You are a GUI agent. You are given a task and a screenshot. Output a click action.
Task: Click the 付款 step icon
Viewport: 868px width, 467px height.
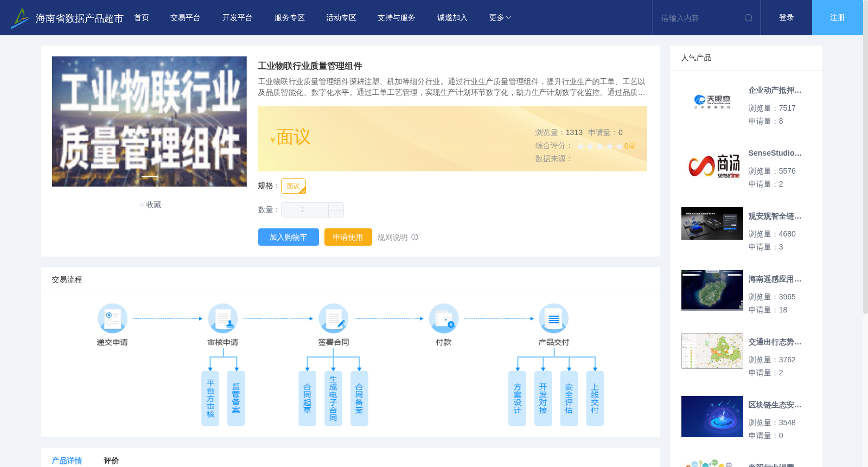(x=444, y=318)
